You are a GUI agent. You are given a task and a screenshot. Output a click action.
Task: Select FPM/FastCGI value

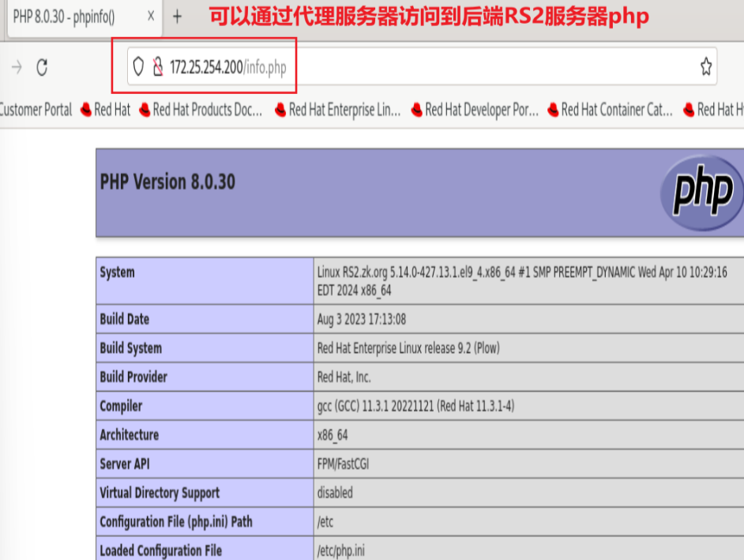coord(343,464)
